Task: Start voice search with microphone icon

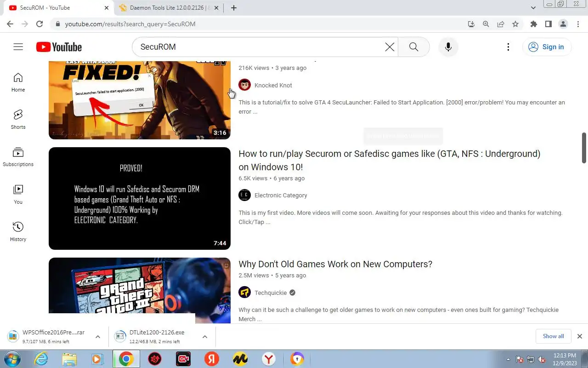Action: point(448,47)
